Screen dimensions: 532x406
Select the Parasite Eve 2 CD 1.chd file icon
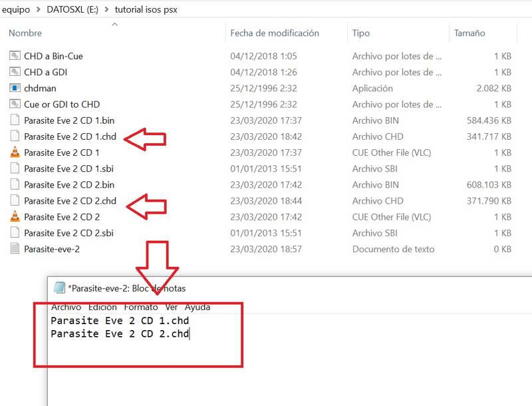tap(15, 136)
